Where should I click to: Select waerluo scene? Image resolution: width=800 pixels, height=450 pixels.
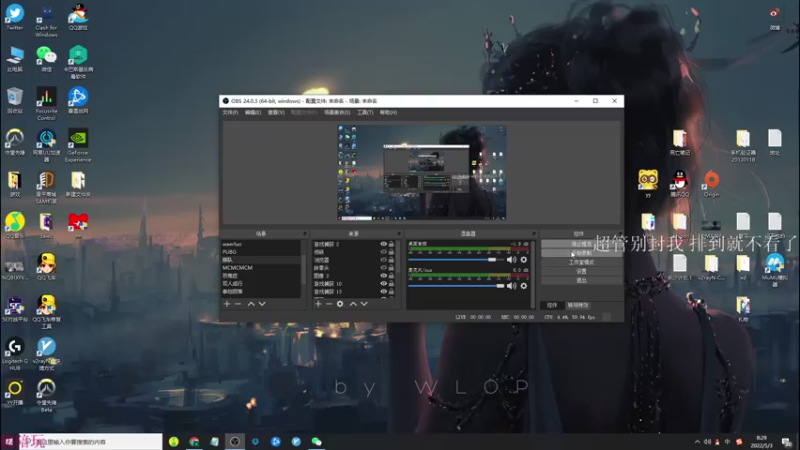point(260,244)
